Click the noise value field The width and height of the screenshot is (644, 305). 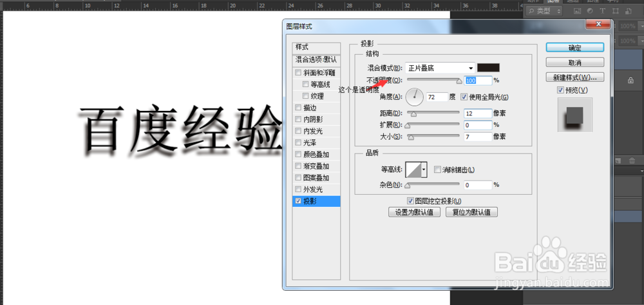pos(478,185)
